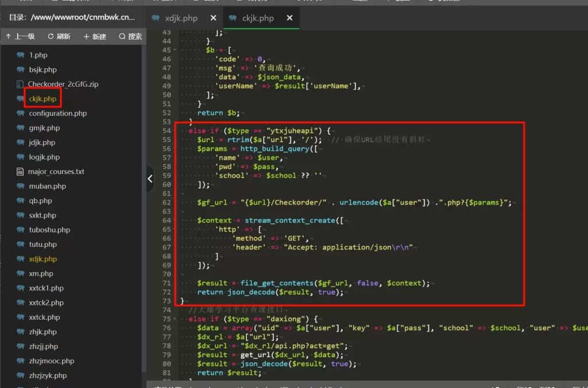Open zhzjmooc.php in the file list
Screen dimensions: 588x388
pos(52,361)
